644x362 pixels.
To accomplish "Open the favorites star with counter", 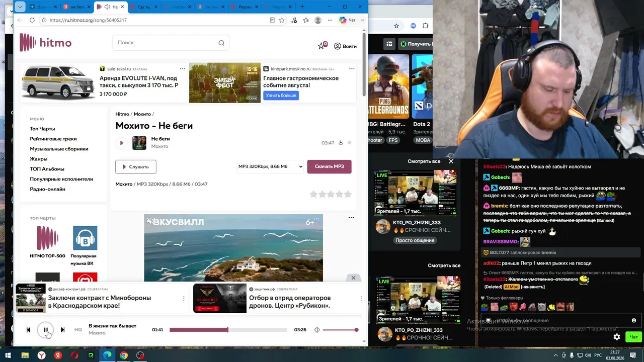I will click(322, 46).
